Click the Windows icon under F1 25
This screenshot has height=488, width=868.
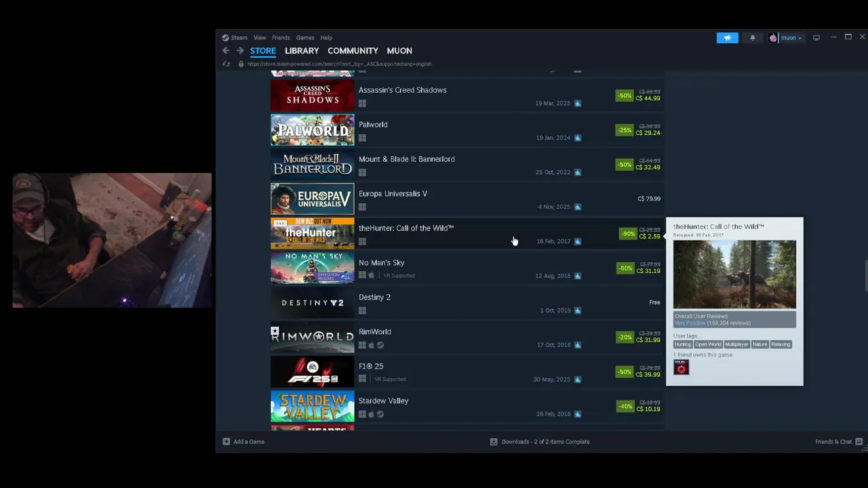click(362, 380)
